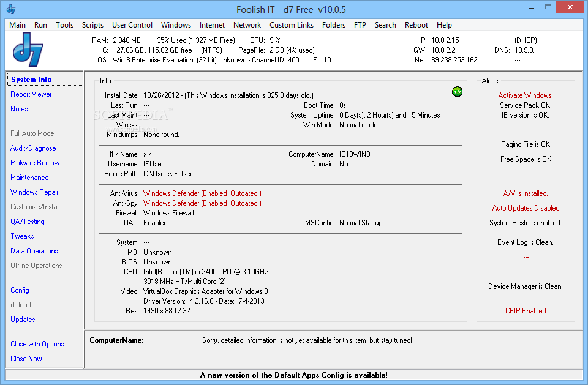The height and width of the screenshot is (385, 588).
Task: Click Username value IEUser
Action: click(153, 164)
